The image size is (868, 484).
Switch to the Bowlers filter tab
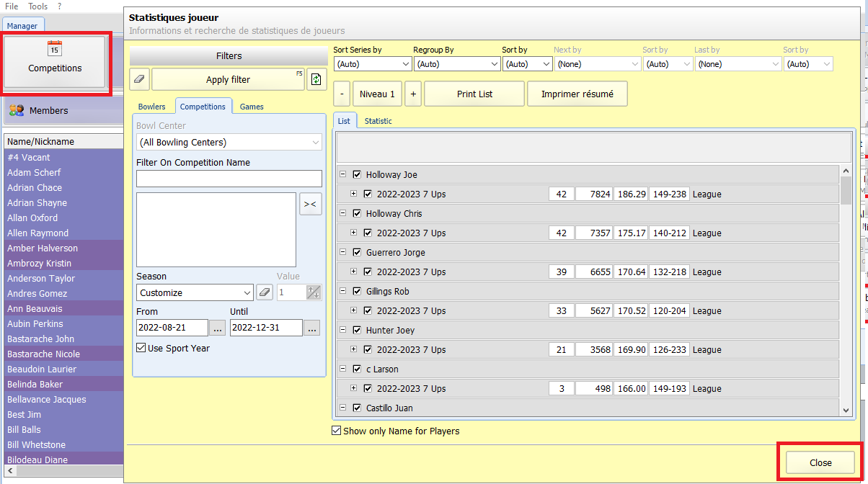pyautogui.click(x=152, y=107)
